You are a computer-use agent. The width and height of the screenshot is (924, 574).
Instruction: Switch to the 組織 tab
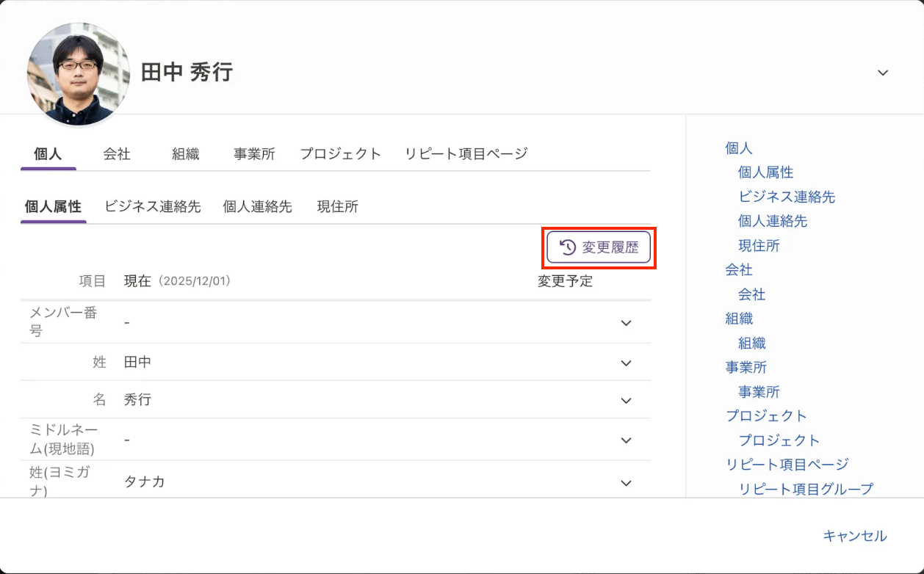pyautogui.click(x=186, y=154)
